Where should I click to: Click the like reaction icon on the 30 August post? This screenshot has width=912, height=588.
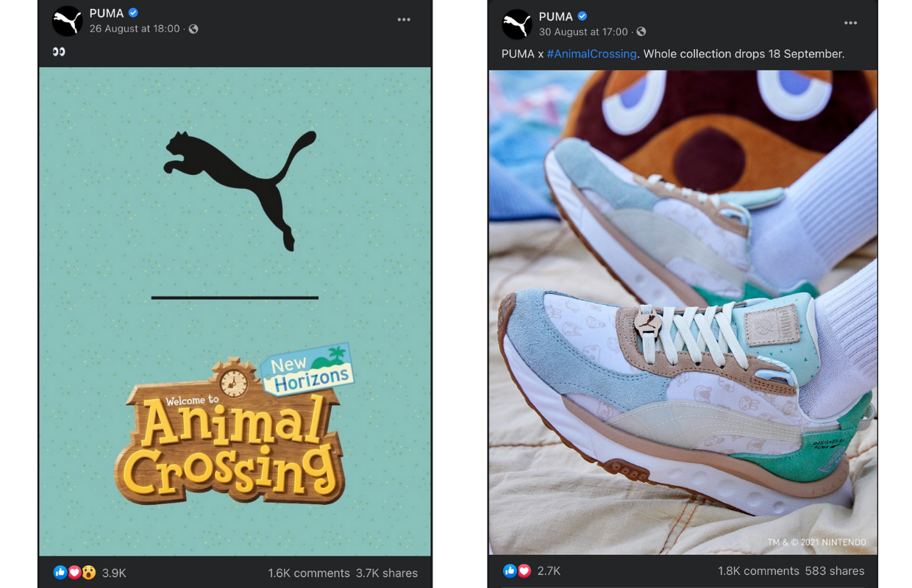[x=510, y=570]
